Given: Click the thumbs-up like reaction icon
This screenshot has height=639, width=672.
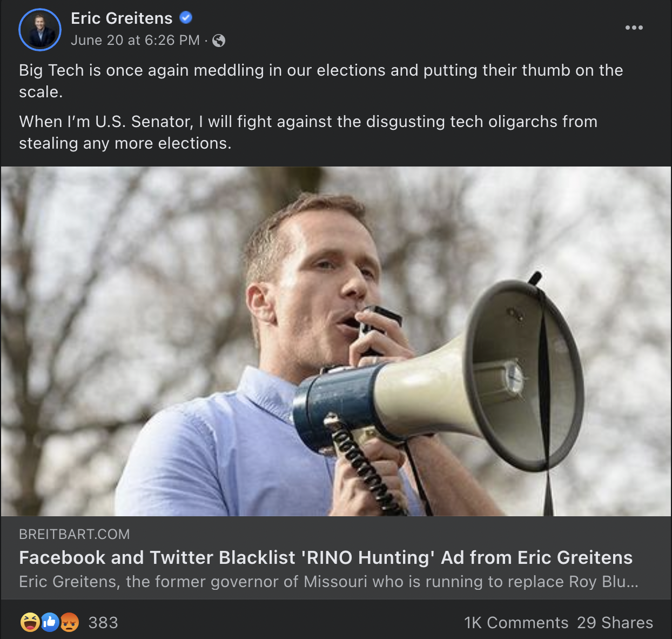Looking at the screenshot, I should pyautogui.click(x=48, y=622).
